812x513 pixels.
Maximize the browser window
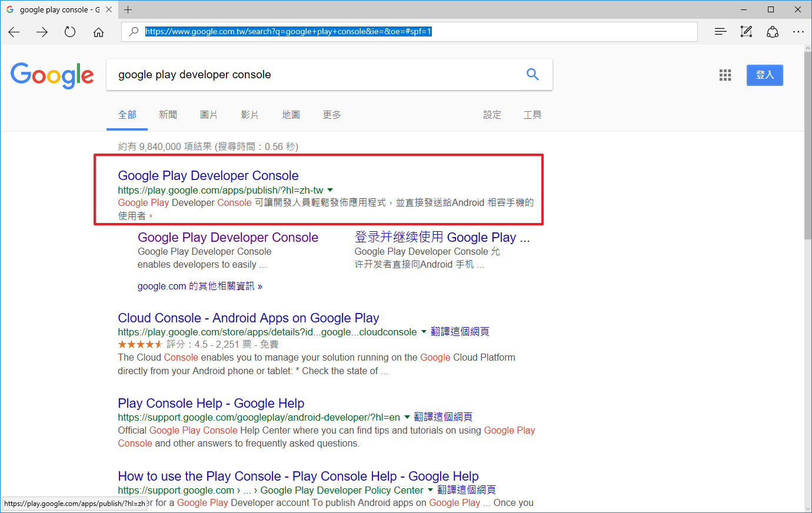(x=771, y=9)
